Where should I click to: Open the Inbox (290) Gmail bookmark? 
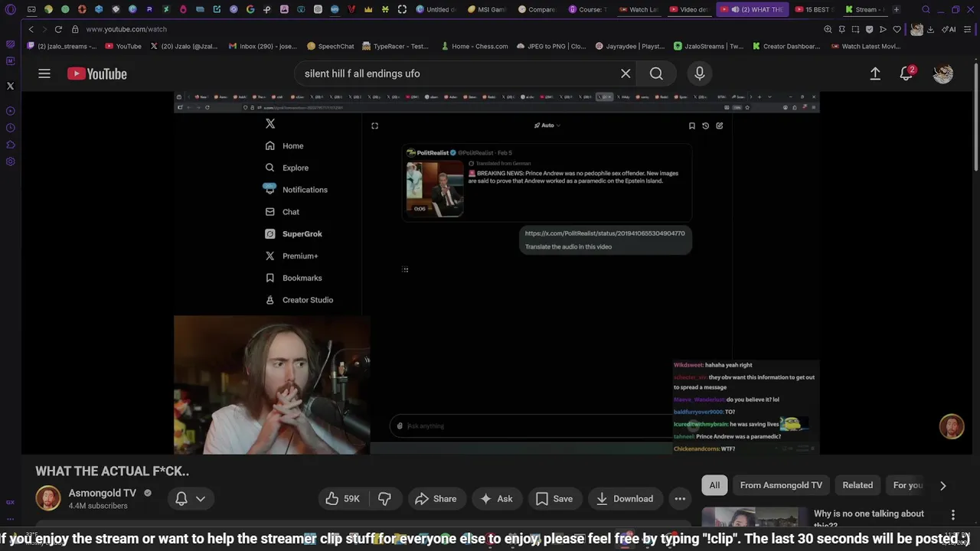tap(263, 46)
